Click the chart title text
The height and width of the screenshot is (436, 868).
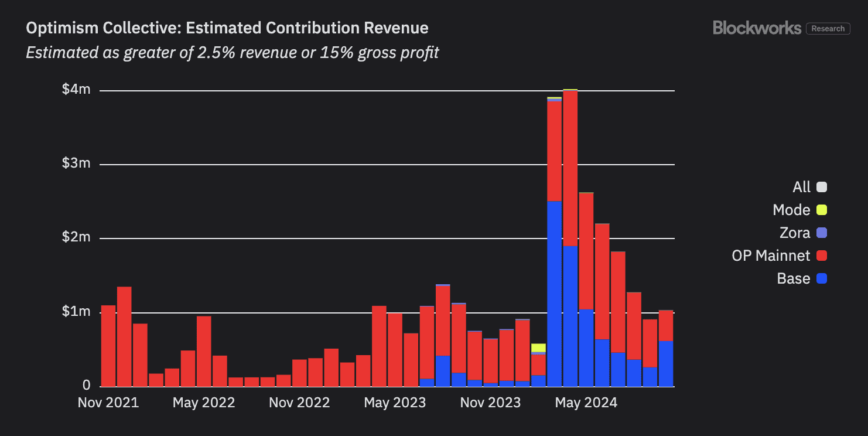click(x=227, y=28)
